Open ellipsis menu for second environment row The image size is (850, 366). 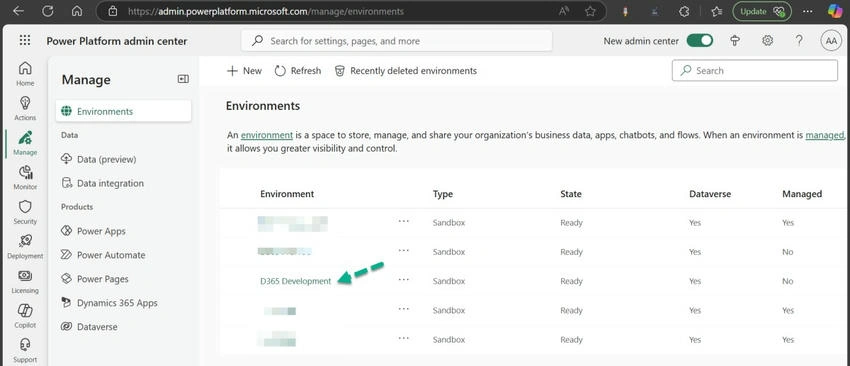pos(403,251)
